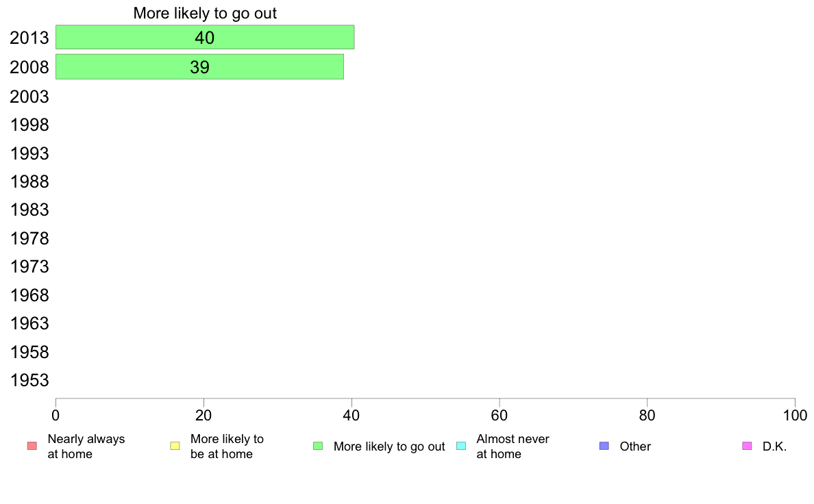Click the 1988 year label

coord(29,181)
